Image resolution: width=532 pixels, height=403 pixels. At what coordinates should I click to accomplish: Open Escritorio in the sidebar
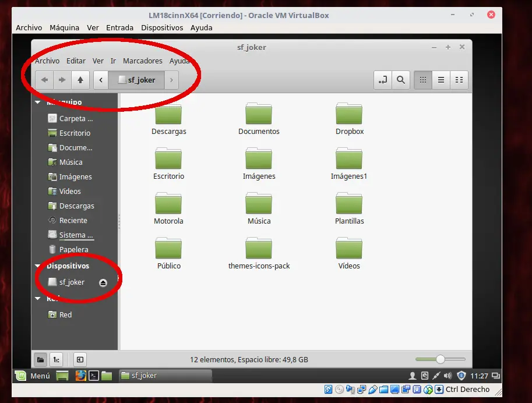[x=69, y=133]
